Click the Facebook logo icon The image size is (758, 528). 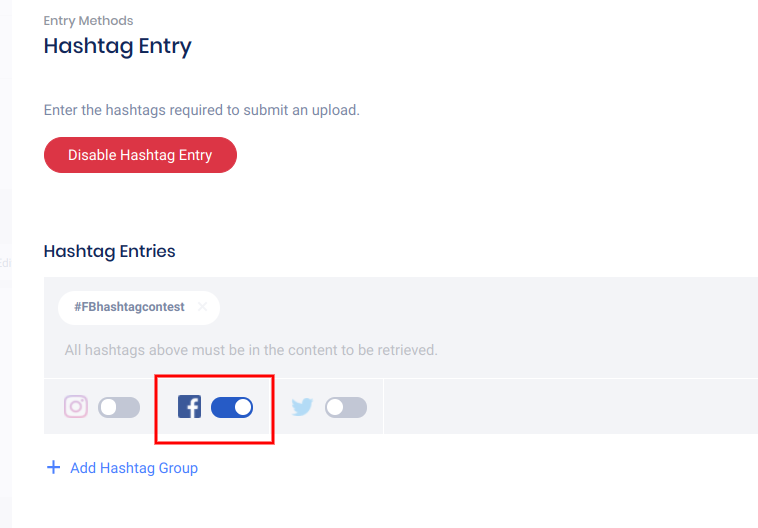point(189,407)
